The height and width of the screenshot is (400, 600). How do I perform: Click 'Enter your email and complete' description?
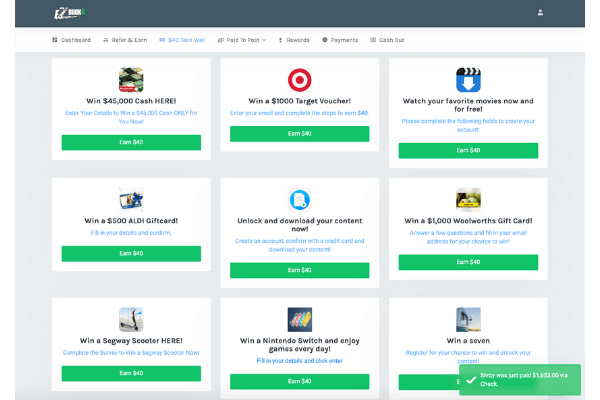tap(300, 113)
